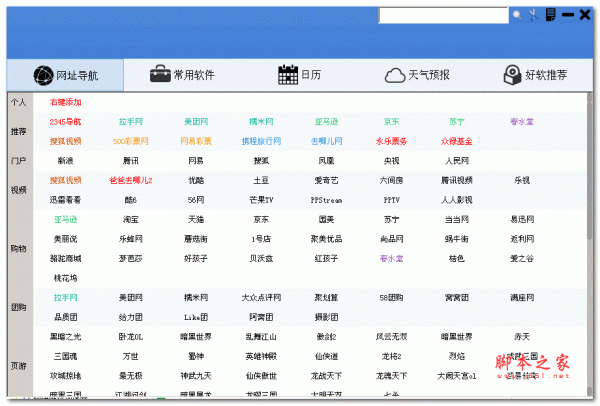The height and width of the screenshot is (406, 600).
Task: Visit the 去哪儿网 link
Action: tap(326, 141)
